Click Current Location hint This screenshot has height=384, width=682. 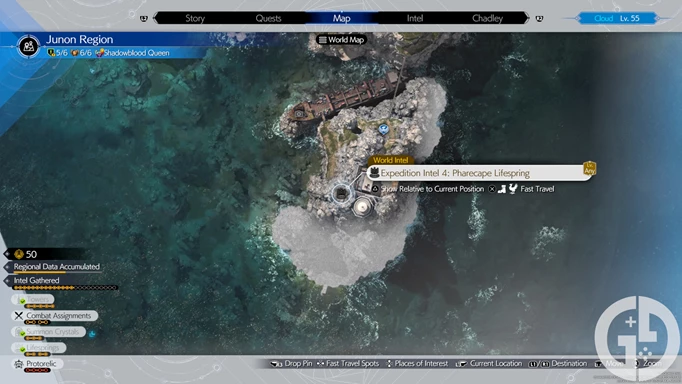pos(495,364)
